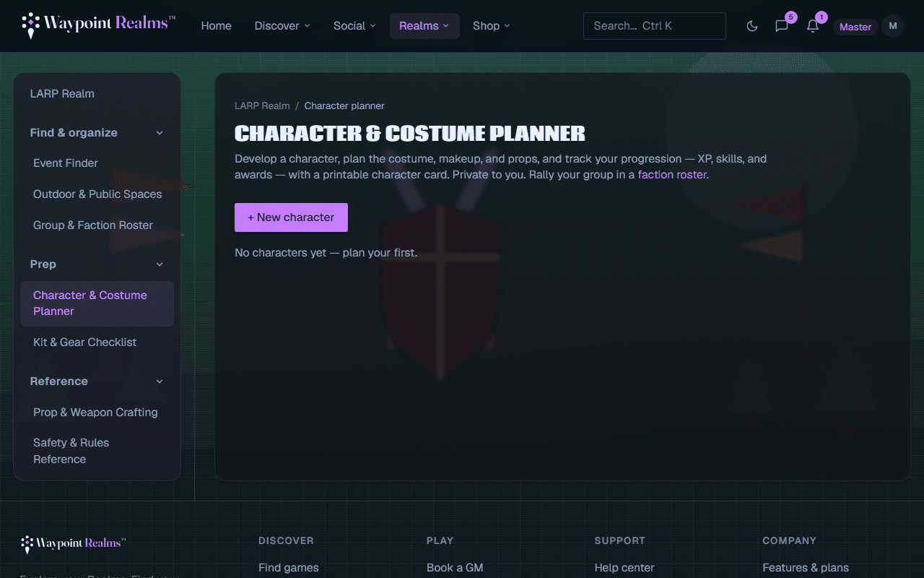
Task: Open the Shop dropdown menu
Action: [492, 25]
